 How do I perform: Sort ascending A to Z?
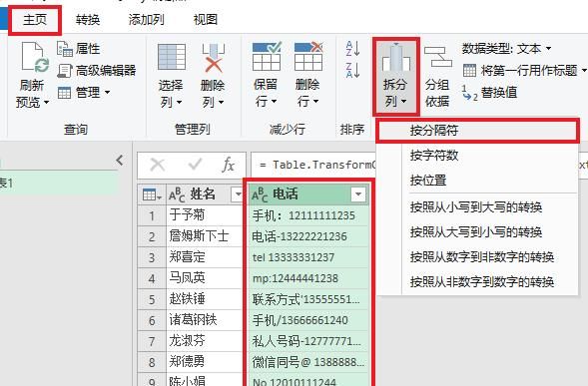coord(352,49)
